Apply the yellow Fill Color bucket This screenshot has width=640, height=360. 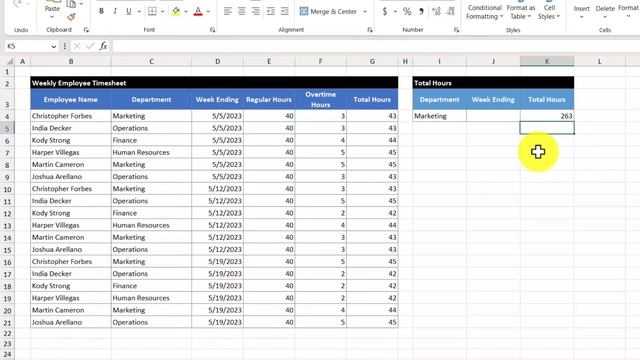pyautogui.click(x=176, y=11)
